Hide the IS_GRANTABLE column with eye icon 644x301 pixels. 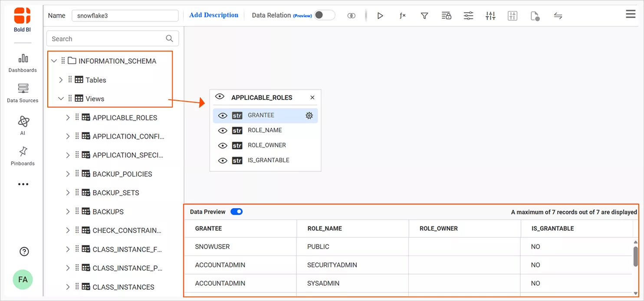point(223,160)
